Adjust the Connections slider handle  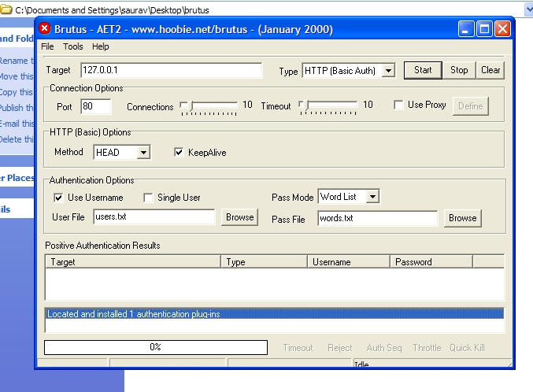click(191, 105)
